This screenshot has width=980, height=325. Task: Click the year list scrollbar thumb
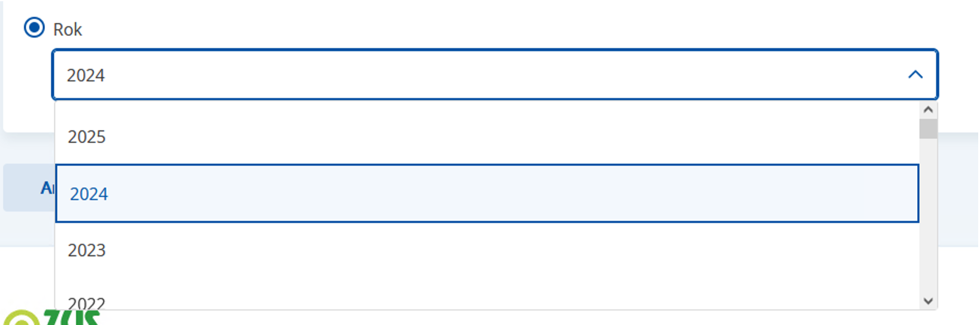click(928, 129)
